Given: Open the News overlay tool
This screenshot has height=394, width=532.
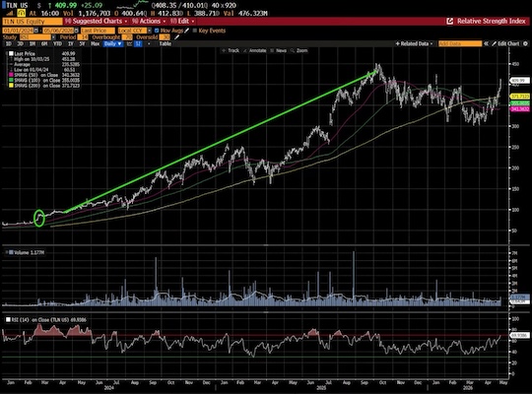Looking at the screenshot, I should click(279, 50).
